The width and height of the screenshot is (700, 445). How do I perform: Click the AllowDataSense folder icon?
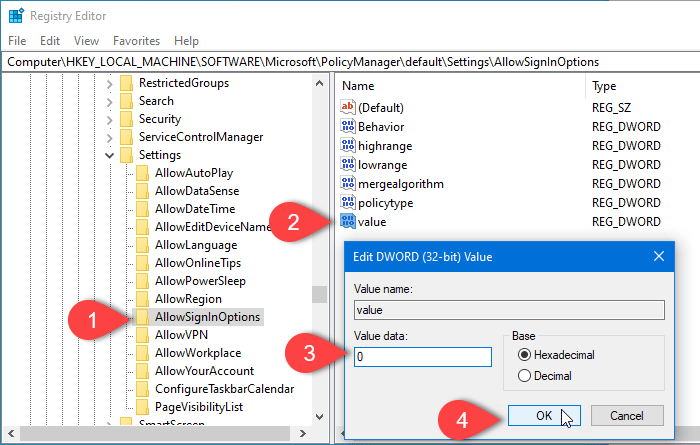point(142,191)
